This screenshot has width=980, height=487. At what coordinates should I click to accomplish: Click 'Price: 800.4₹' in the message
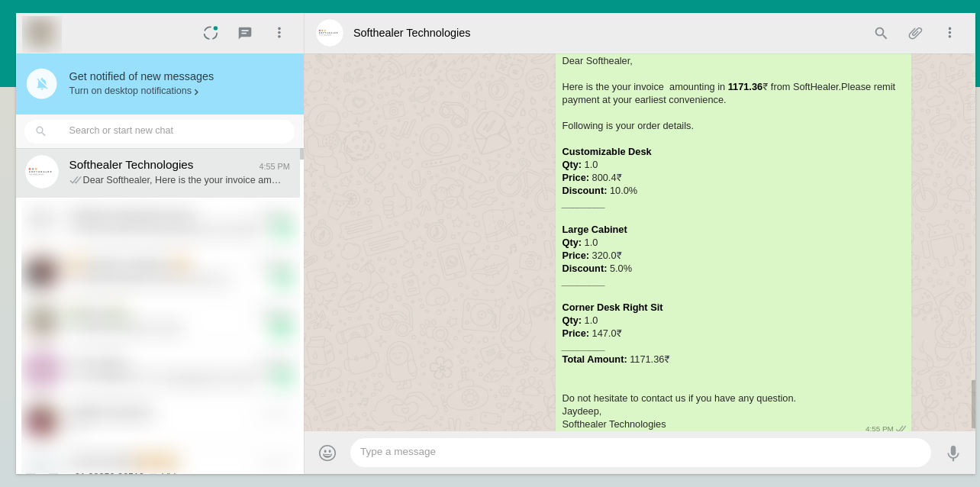592,178
